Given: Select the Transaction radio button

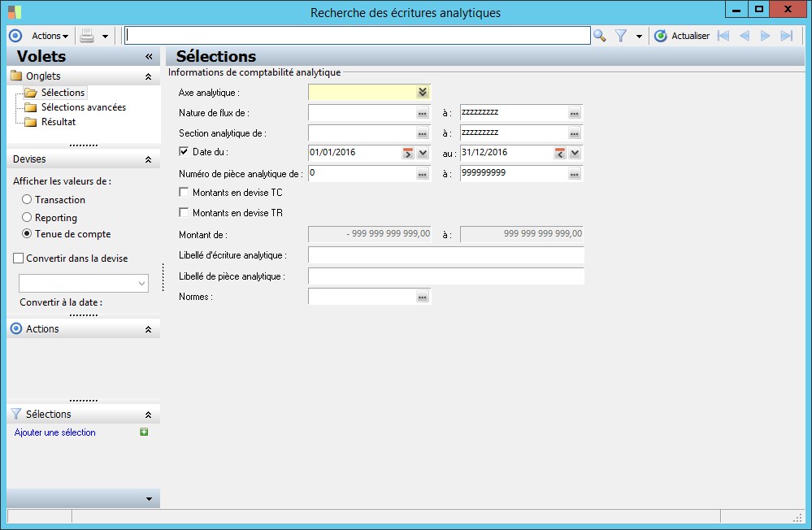Looking at the screenshot, I should click(x=27, y=199).
